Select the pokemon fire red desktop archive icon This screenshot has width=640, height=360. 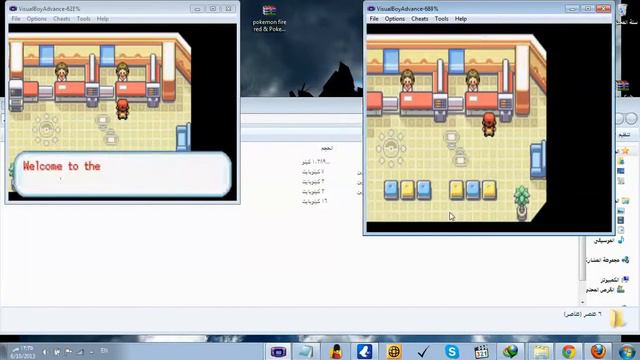click(x=269, y=18)
